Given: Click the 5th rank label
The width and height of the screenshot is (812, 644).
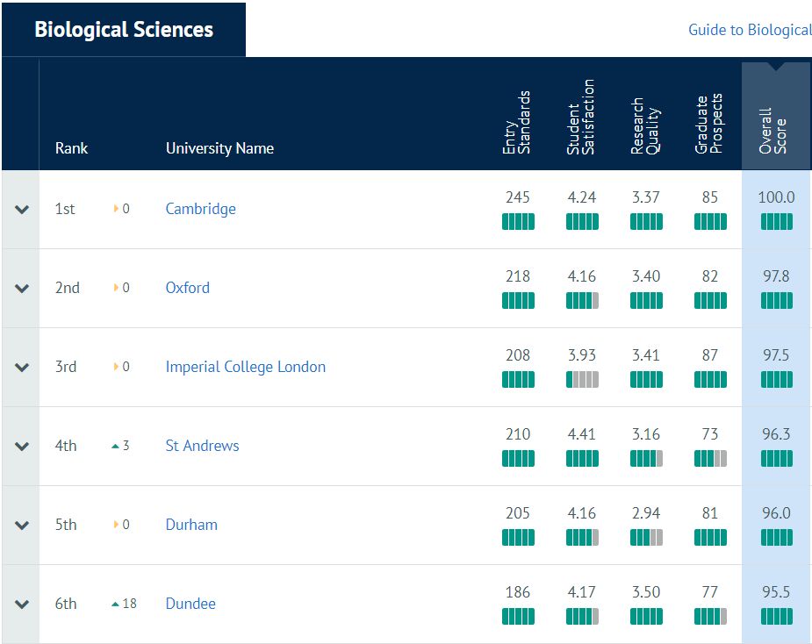Looking at the screenshot, I should click(66, 525).
